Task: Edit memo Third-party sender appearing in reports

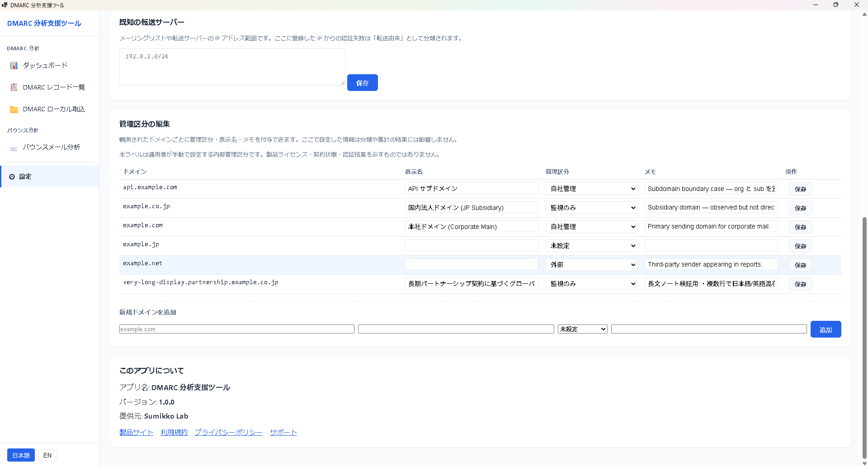Action: point(711,265)
